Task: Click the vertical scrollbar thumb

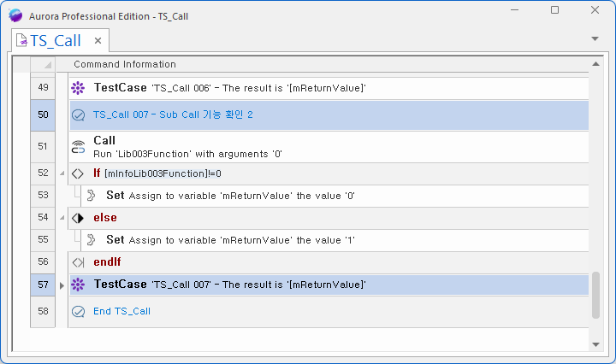Action: 595,295
